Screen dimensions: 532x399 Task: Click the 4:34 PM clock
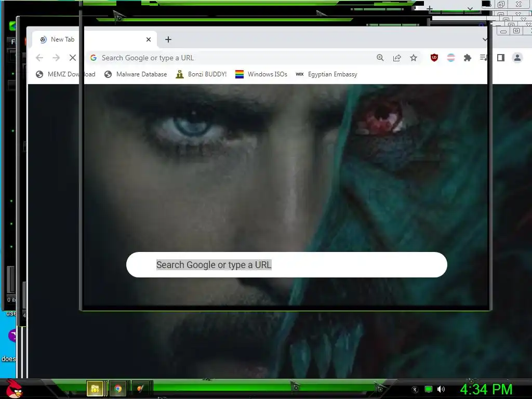[486, 390]
